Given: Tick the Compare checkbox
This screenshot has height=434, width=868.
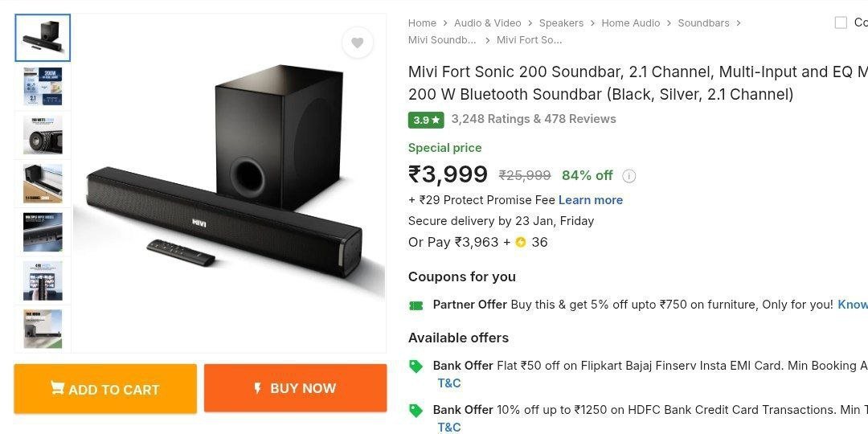Looking at the screenshot, I should pos(841,23).
